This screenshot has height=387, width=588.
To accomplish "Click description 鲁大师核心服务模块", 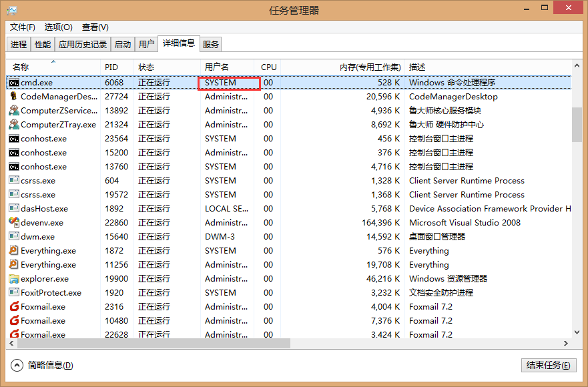I will tap(445, 111).
